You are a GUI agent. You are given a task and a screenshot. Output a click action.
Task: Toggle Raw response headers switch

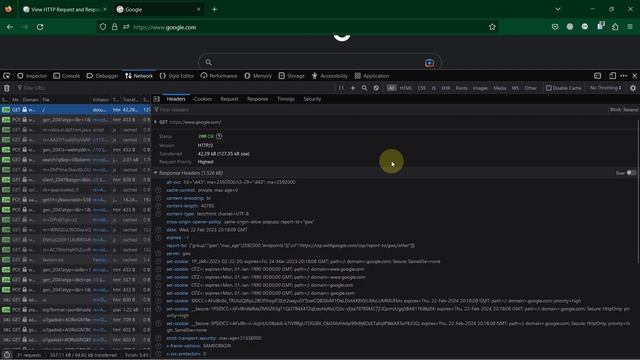631,173
